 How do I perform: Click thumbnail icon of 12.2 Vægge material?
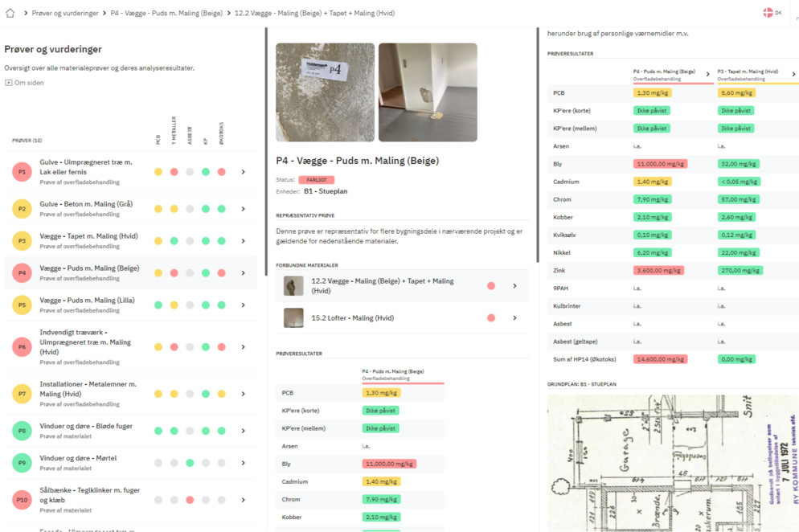[293, 286]
